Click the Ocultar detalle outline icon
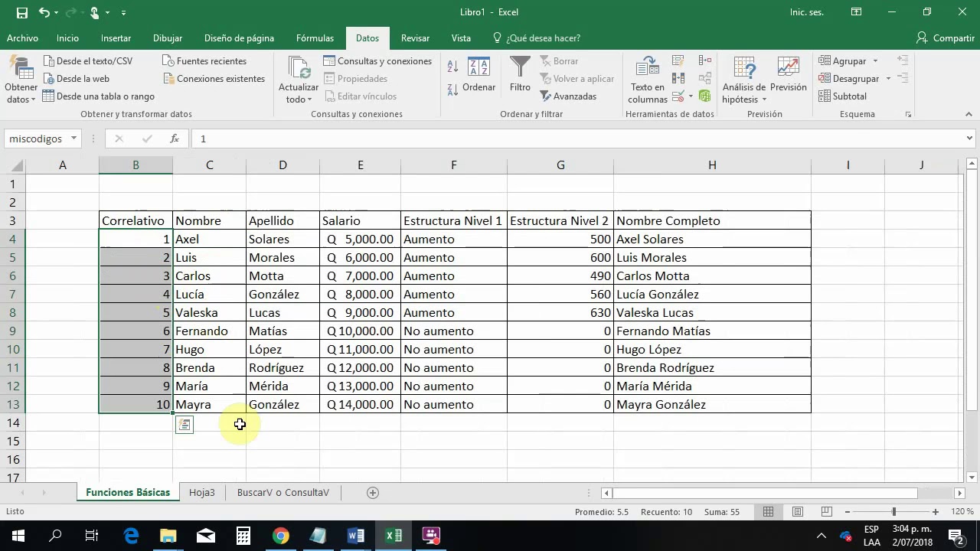The image size is (980, 551). tap(903, 78)
